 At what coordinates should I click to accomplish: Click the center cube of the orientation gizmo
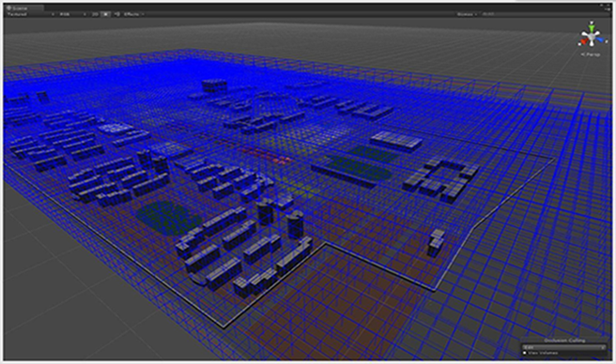point(592,37)
